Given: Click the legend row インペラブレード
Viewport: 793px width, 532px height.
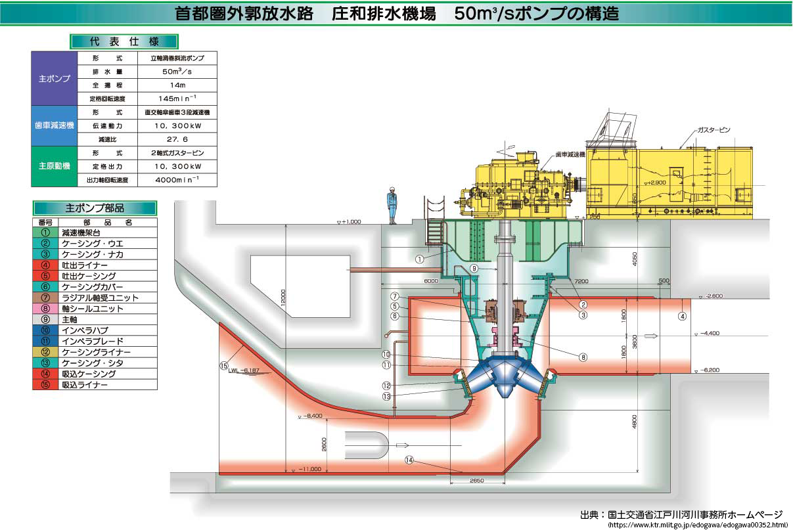Looking at the screenshot, I should pyautogui.click(x=95, y=342).
